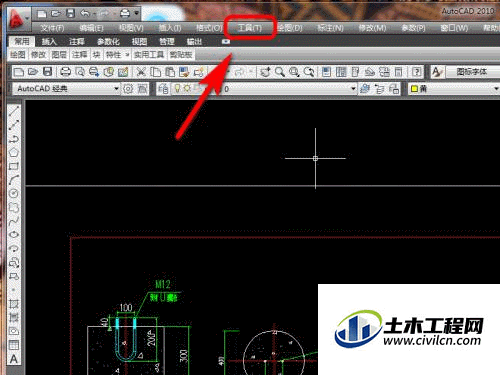Click the Make Object's Layer Current icon
Image resolution: width=500 pixels, height=375 pixels.
pos(365,89)
